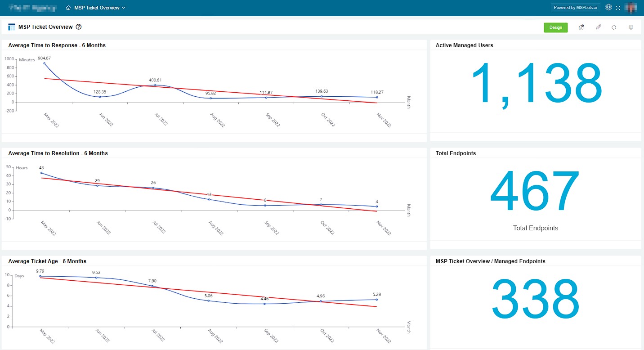Expand the MSP Ticket Overview dropdown chevron

(x=124, y=8)
